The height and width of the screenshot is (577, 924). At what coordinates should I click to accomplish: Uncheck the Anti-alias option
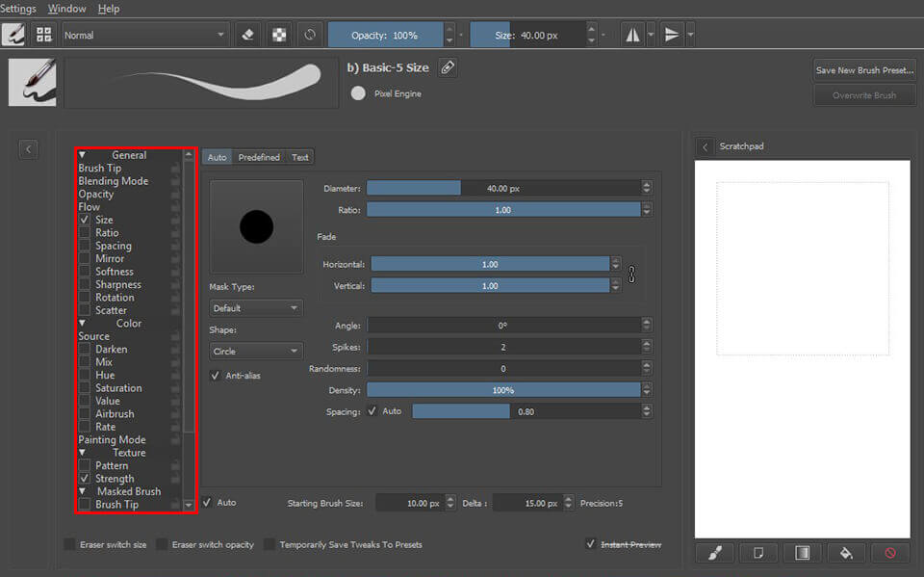pyautogui.click(x=214, y=376)
